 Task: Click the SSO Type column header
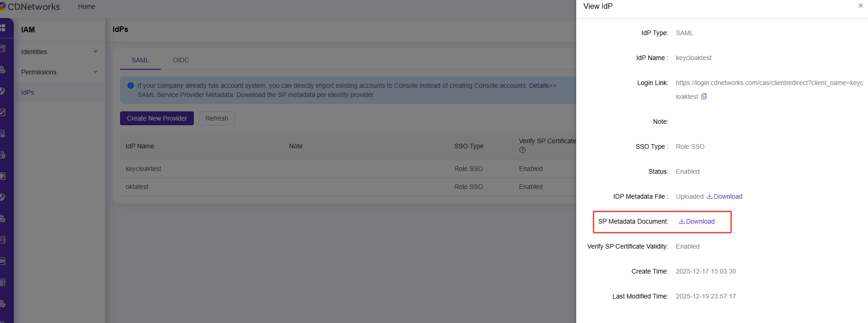point(469,146)
